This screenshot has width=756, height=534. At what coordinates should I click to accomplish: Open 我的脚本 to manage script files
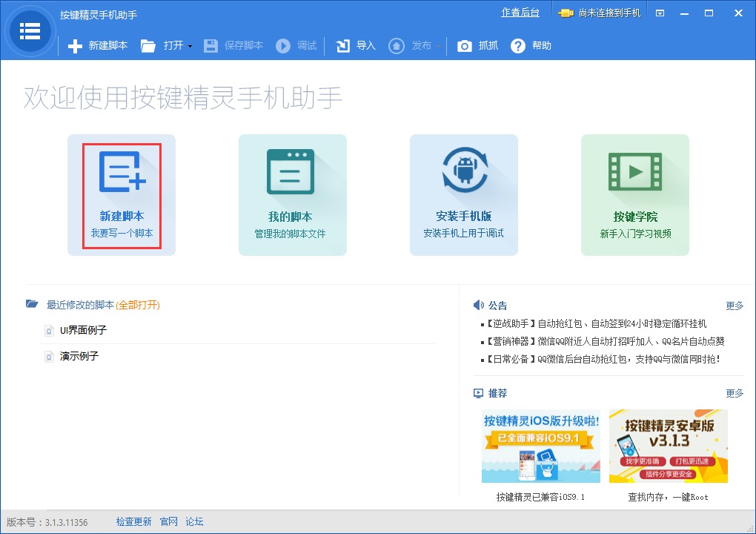click(292, 194)
